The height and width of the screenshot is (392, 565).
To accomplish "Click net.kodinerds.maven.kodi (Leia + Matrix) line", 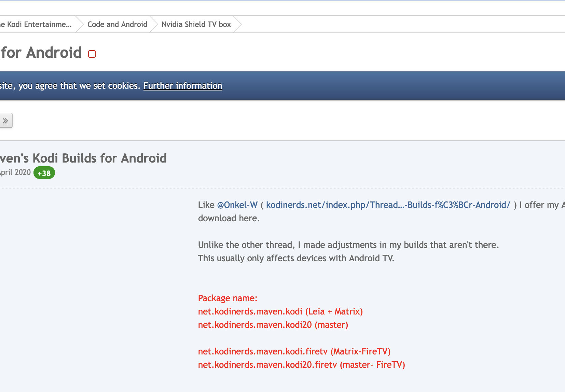I will (280, 311).
